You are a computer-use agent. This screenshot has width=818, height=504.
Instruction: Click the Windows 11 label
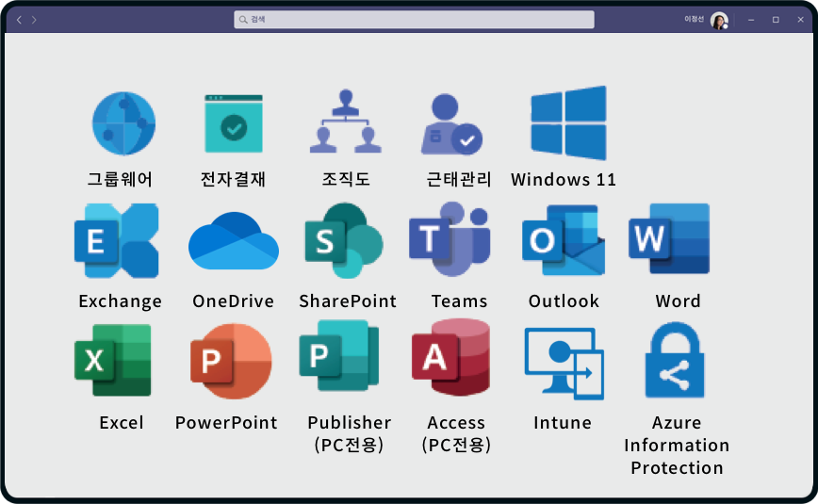[564, 180]
